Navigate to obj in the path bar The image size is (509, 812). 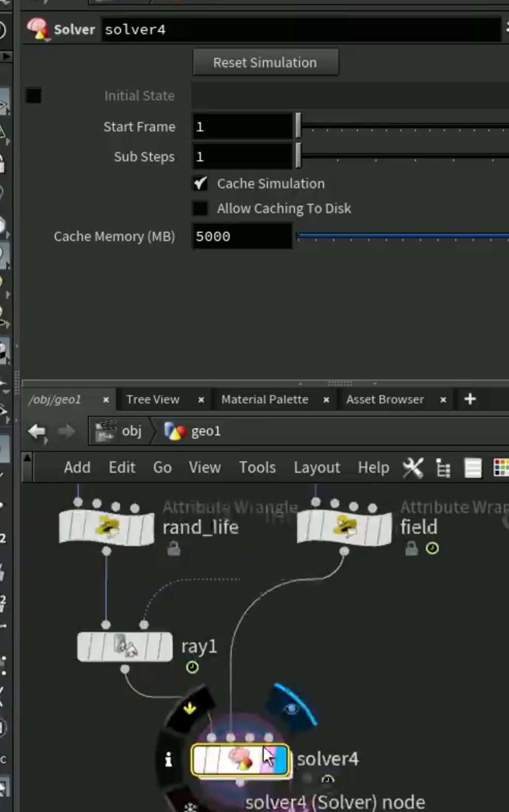[119, 431]
